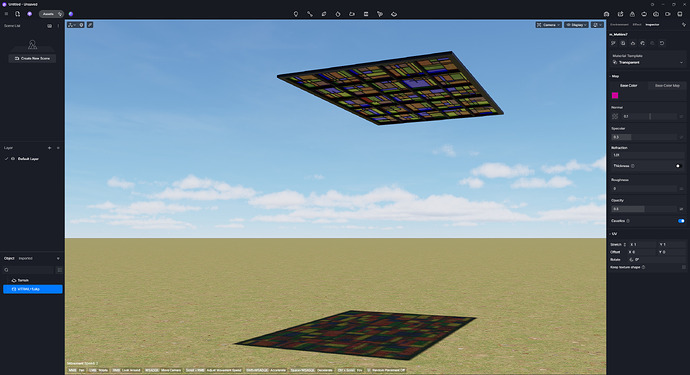Collapse the UV section
The image size is (690, 375).
coord(614,234)
